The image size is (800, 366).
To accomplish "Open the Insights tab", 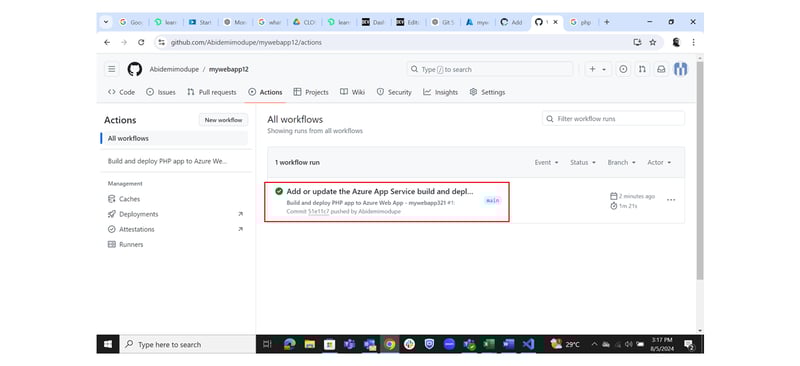I will click(x=440, y=92).
